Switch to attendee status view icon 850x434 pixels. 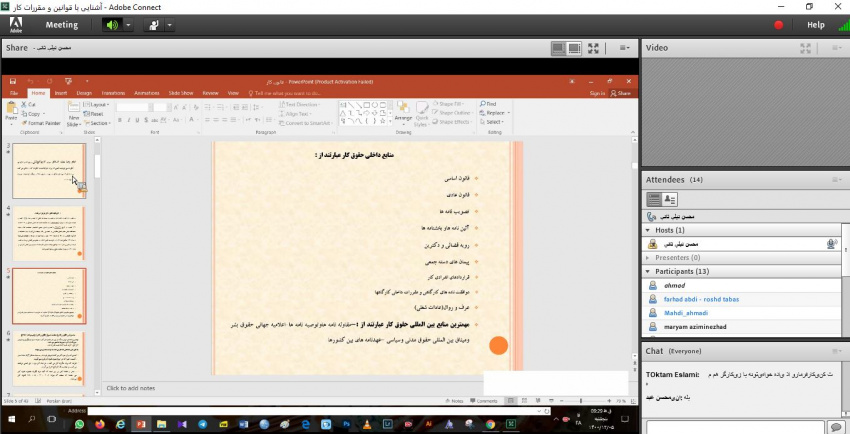click(x=670, y=200)
